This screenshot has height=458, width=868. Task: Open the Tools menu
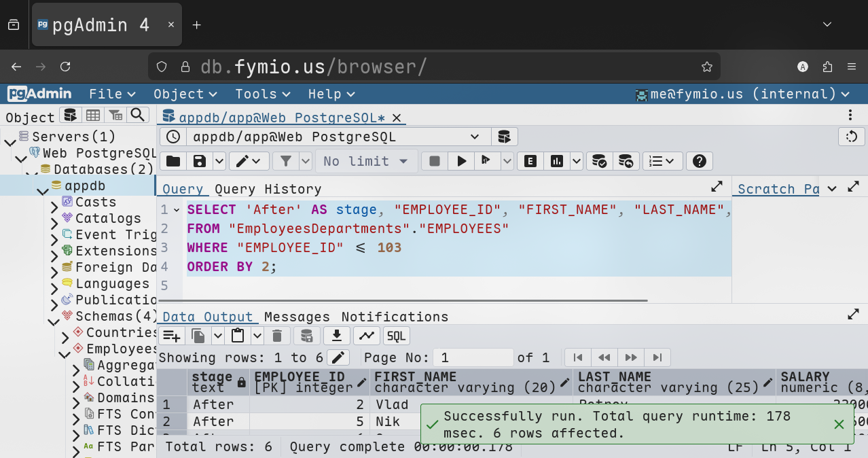(262, 94)
